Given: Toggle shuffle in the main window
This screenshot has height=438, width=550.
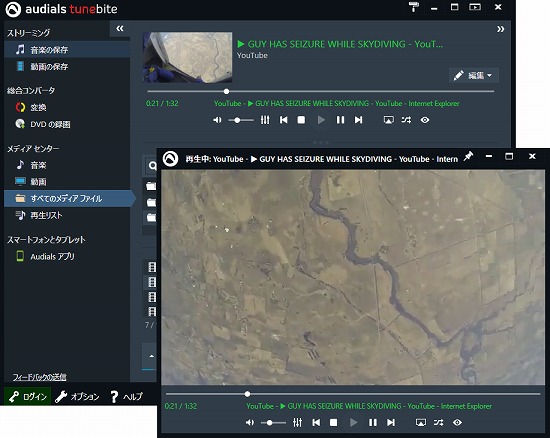Looking at the screenshot, I should [407, 120].
